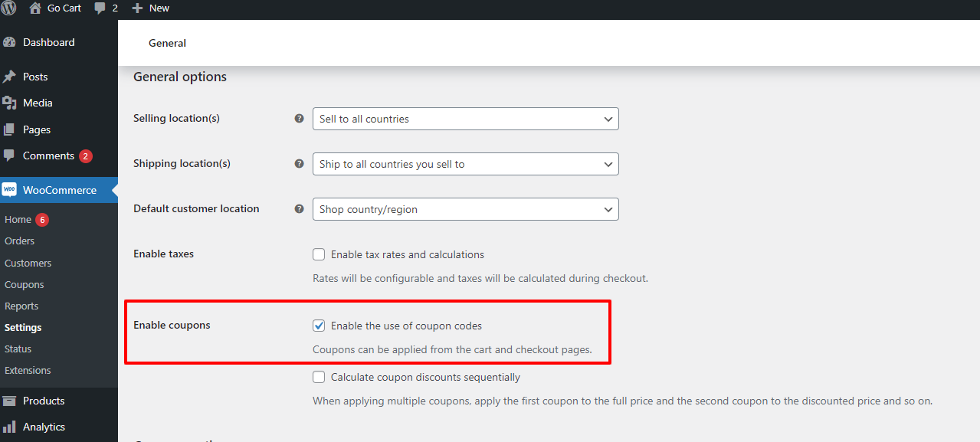Click help icon beside Selling location(s)
Screen dimensions: 980x442
tap(300, 119)
